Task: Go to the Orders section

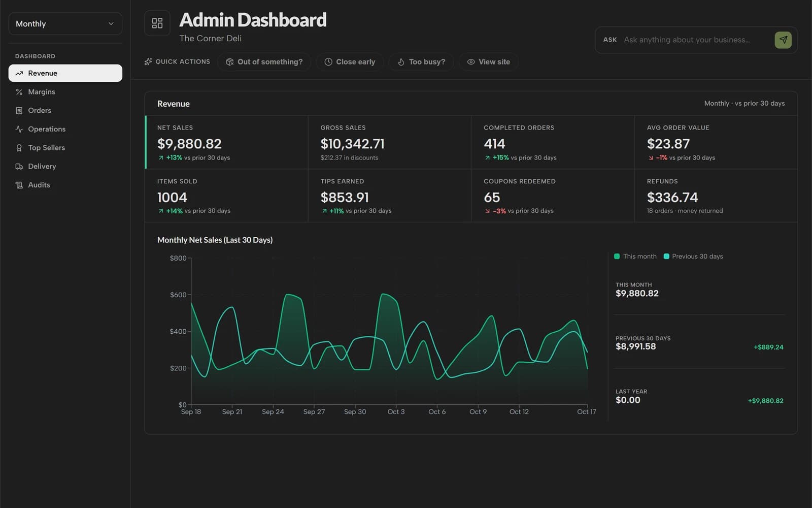Action: tap(65, 110)
